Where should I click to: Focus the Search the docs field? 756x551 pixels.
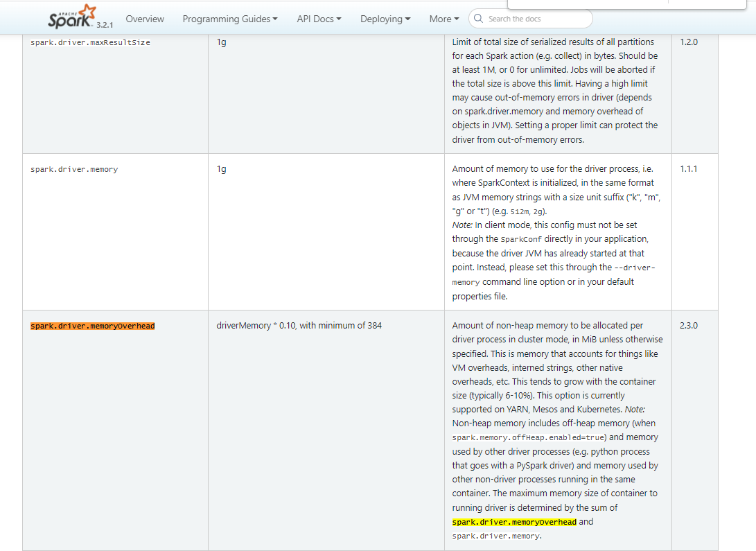[530, 19]
